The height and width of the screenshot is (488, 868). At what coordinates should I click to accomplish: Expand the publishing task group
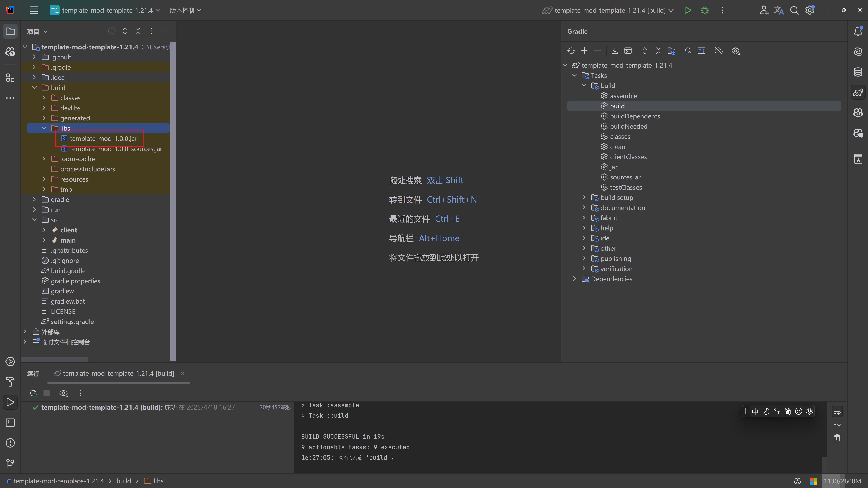pyautogui.click(x=584, y=258)
